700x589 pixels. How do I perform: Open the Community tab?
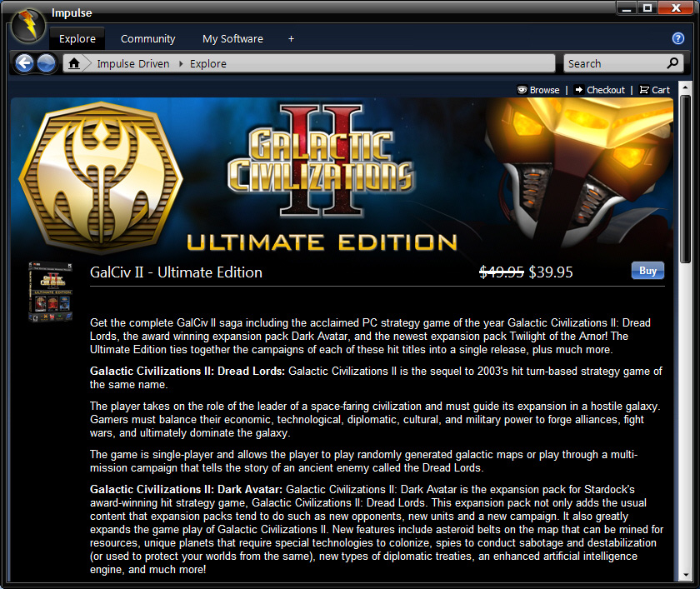[x=147, y=39]
